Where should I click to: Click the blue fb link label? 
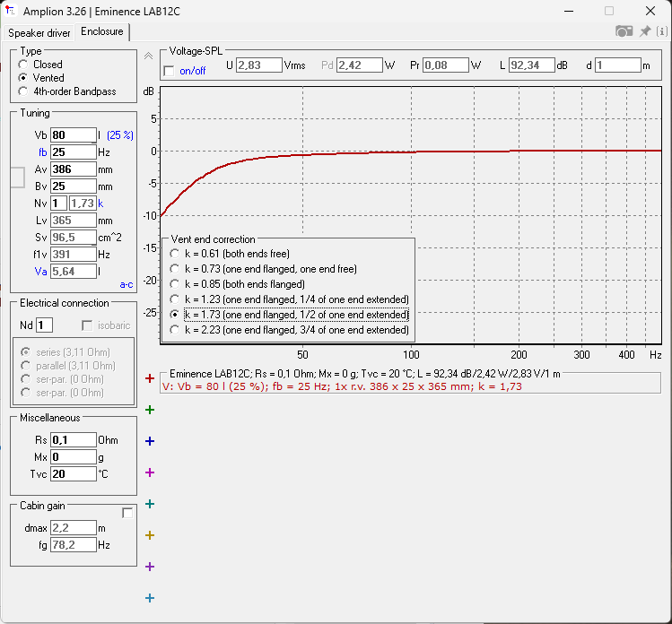pos(42,152)
